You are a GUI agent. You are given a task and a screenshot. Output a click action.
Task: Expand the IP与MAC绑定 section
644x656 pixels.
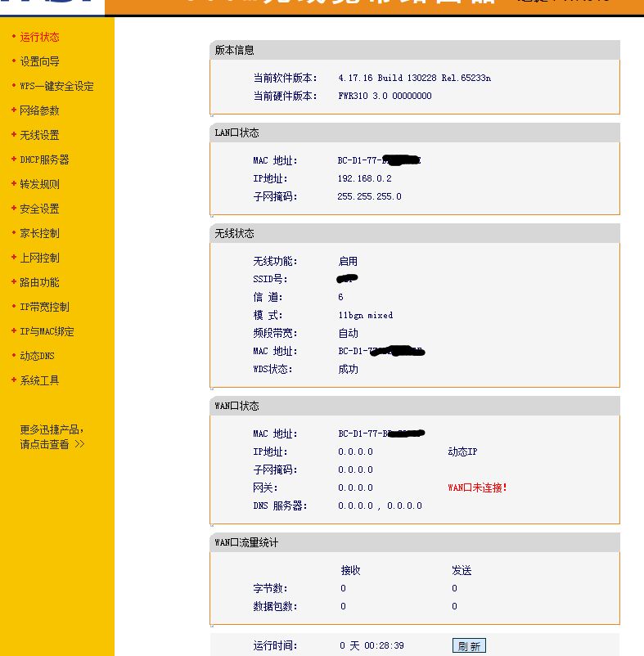[47, 331]
